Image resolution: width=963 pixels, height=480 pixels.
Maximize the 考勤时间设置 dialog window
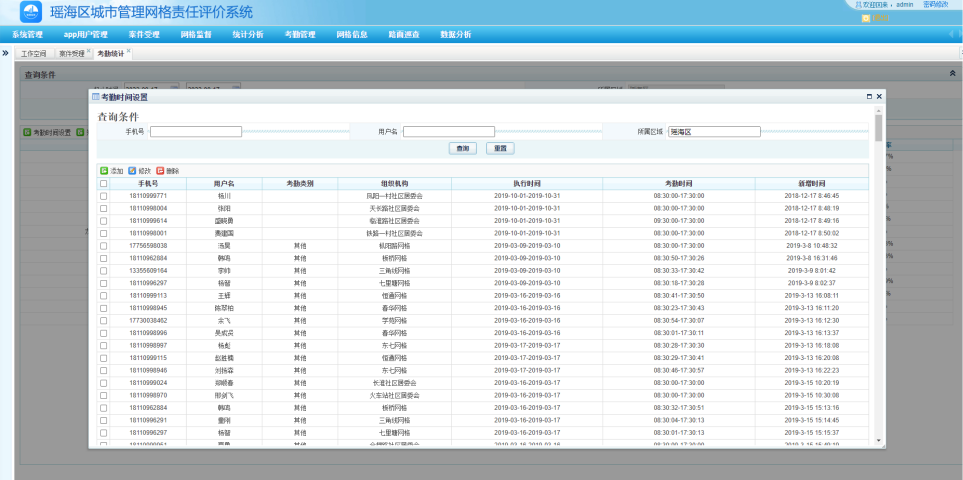point(869,96)
